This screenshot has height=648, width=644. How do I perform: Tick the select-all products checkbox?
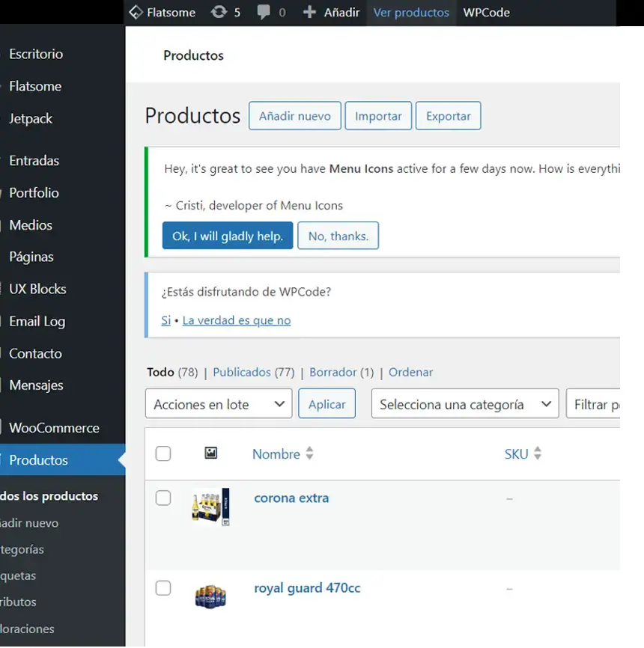(163, 453)
